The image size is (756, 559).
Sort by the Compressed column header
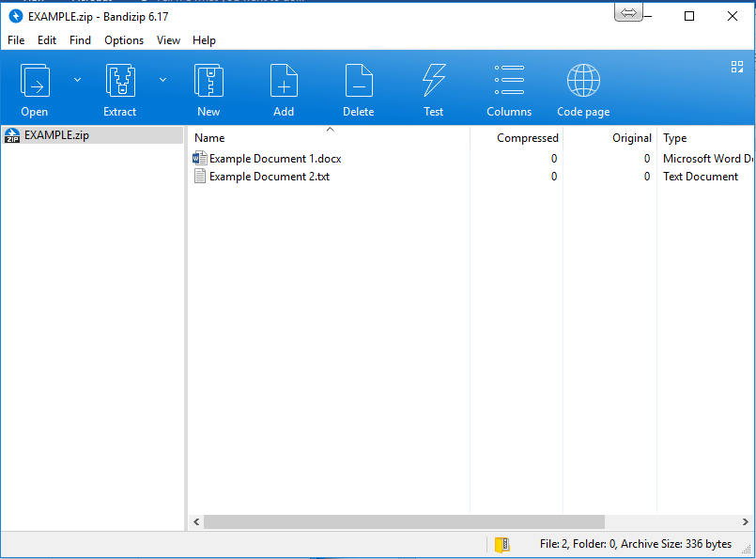(517, 138)
